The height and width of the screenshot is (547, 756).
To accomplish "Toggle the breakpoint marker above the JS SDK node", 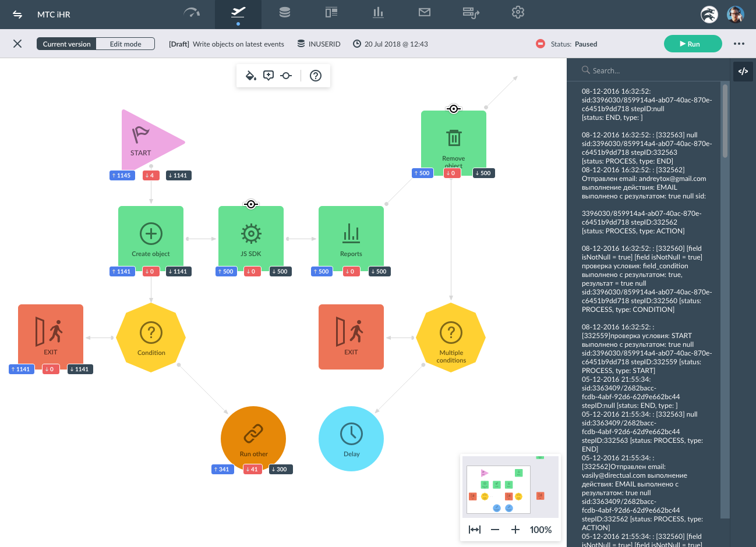I will point(250,204).
